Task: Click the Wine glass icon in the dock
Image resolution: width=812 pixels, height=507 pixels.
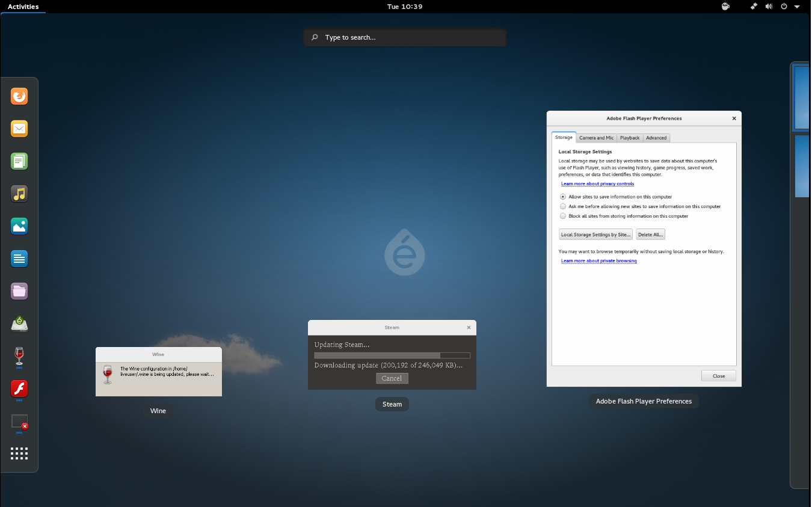Action: (x=19, y=355)
